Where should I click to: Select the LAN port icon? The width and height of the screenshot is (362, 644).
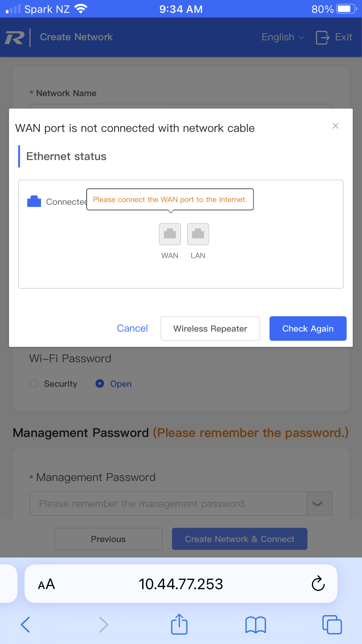(198, 234)
